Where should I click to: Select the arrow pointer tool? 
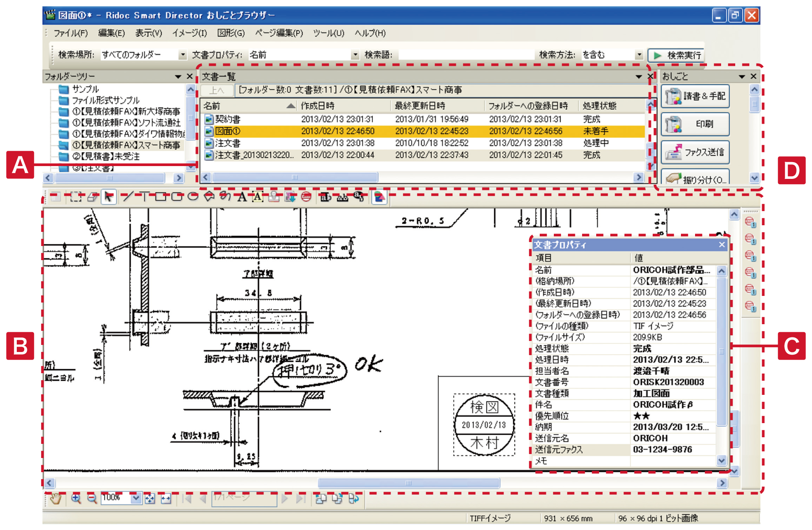click(108, 197)
